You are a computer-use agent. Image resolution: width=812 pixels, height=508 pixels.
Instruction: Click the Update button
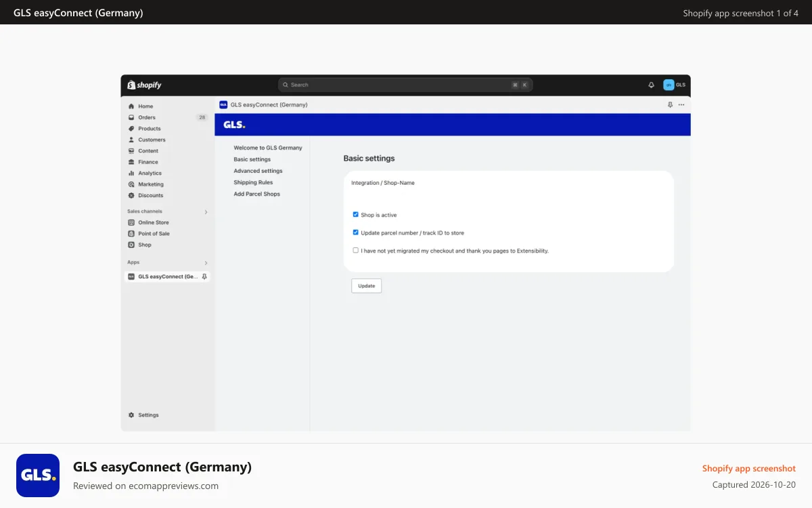(367, 286)
